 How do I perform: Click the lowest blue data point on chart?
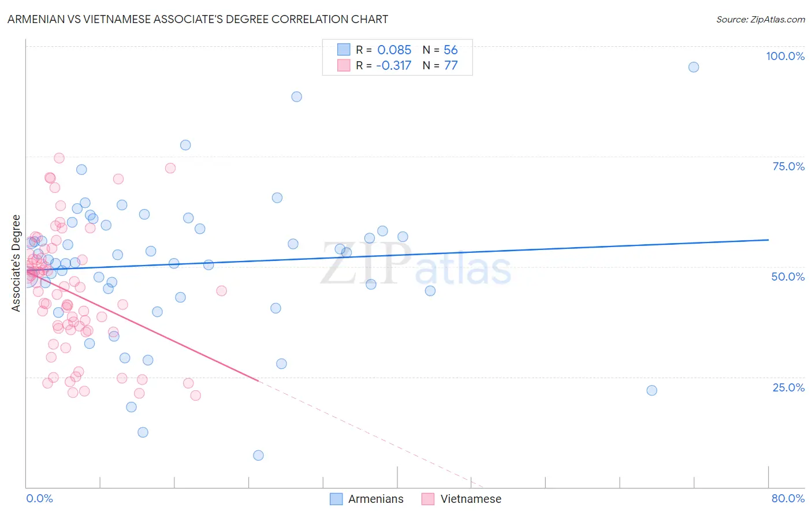pos(258,456)
